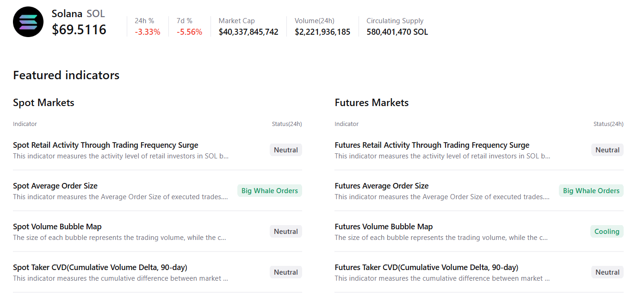Click the Volume(24h) label

(315, 21)
